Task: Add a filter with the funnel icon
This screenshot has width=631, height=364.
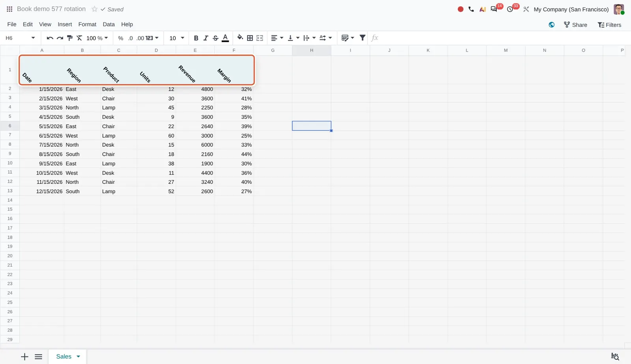Action: click(x=362, y=38)
